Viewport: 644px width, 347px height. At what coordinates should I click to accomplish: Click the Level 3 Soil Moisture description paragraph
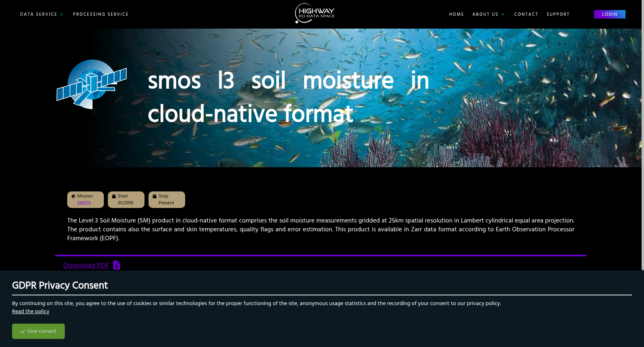coord(321,229)
